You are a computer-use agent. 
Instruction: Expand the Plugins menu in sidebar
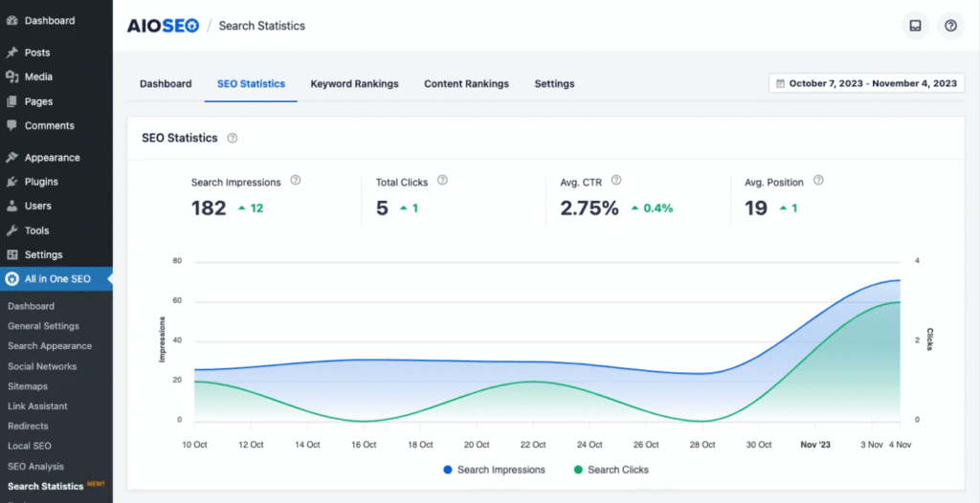[41, 182]
